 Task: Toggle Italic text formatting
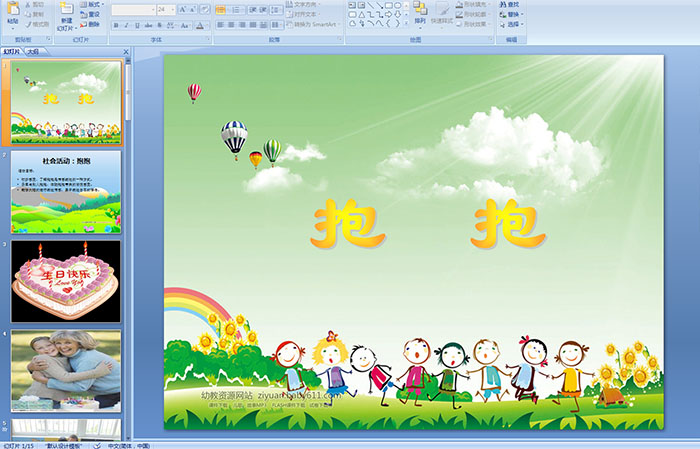[125, 25]
